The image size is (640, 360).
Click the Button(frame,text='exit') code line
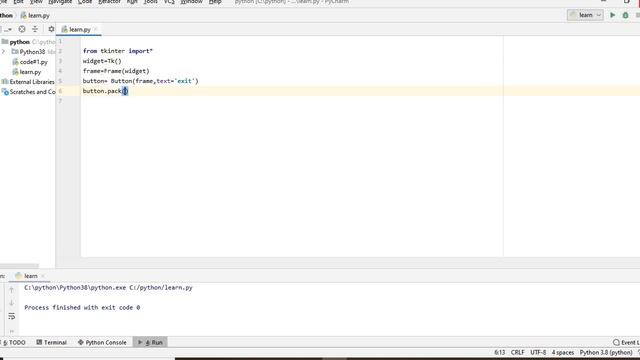140,81
